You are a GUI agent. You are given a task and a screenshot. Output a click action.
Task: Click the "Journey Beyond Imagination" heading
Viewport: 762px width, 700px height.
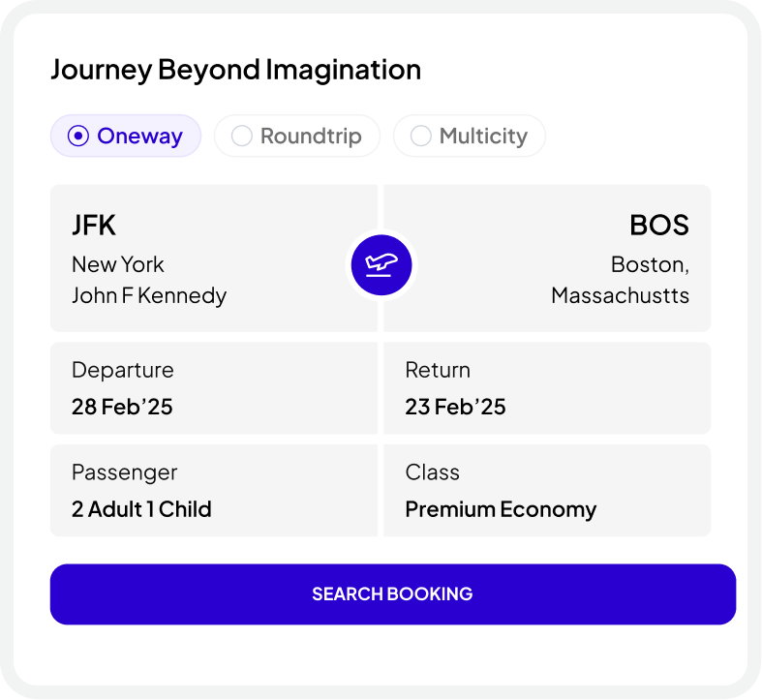pyautogui.click(x=235, y=70)
